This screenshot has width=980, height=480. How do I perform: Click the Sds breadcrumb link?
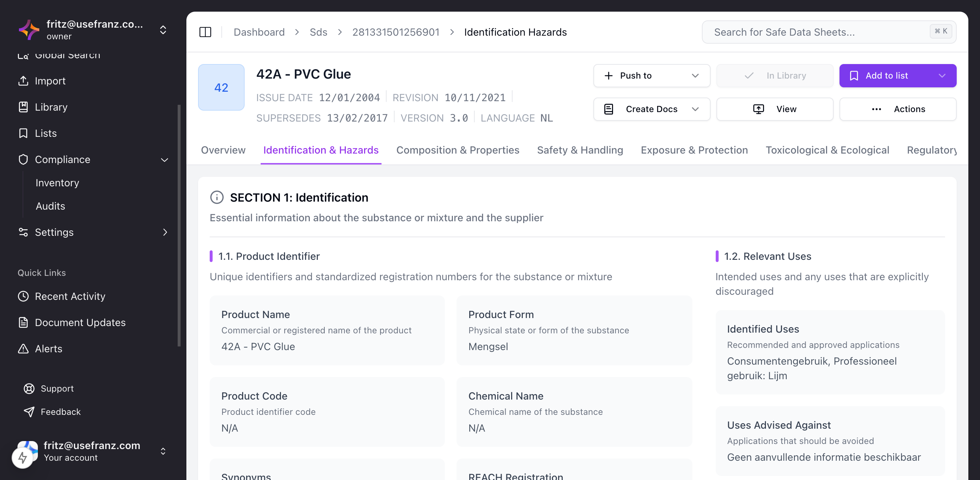(318, 32)
